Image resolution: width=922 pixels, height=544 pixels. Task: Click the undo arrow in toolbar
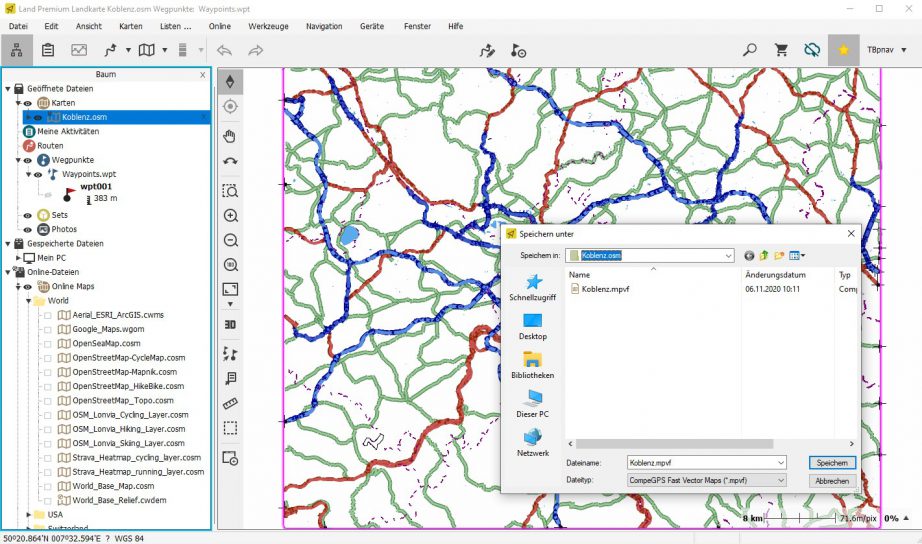pyautogui.click(x=224, y=49)
